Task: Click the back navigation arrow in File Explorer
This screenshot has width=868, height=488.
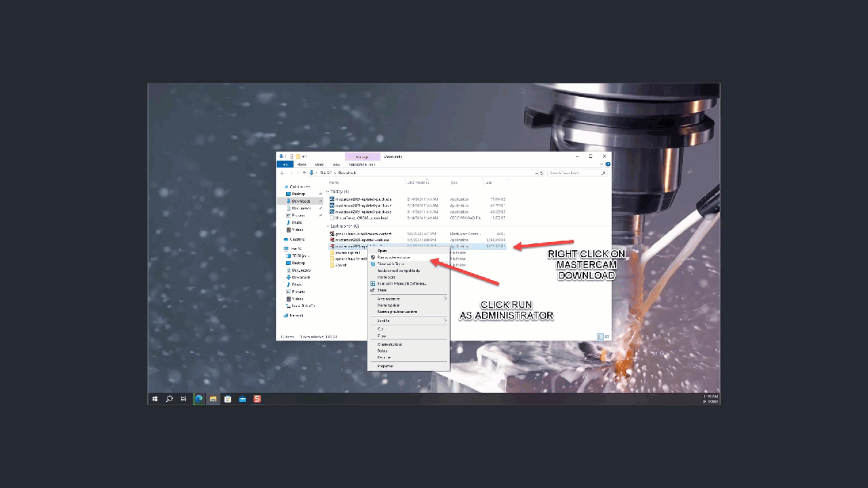Action: (282, 173)
